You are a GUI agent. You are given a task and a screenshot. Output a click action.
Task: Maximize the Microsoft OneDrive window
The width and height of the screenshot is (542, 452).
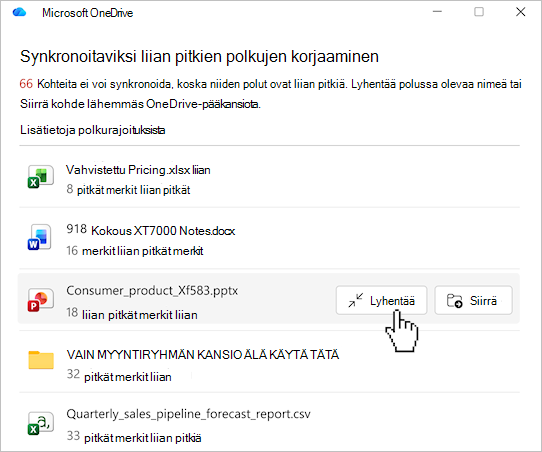tap(479, 12)
